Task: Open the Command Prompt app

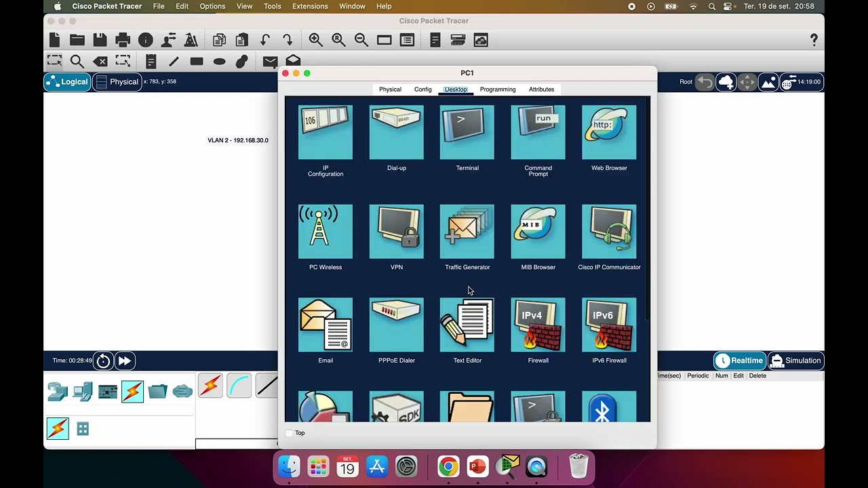Action: pyautogui.click(x=538, y=133)
